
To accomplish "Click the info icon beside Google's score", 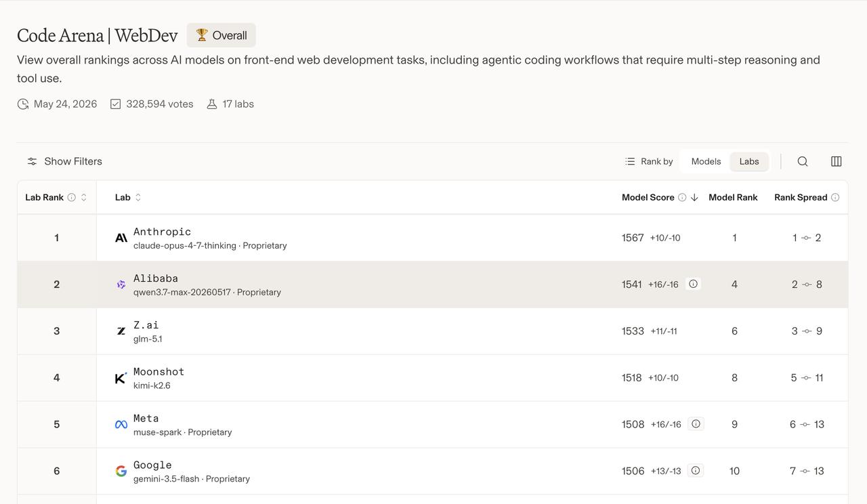I will [696, 471].
